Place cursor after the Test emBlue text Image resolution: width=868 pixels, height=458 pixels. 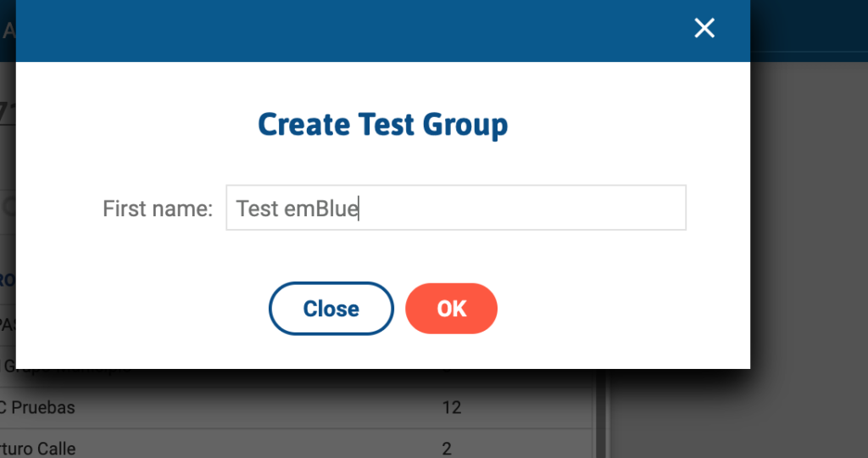click(x=359, y=209)
